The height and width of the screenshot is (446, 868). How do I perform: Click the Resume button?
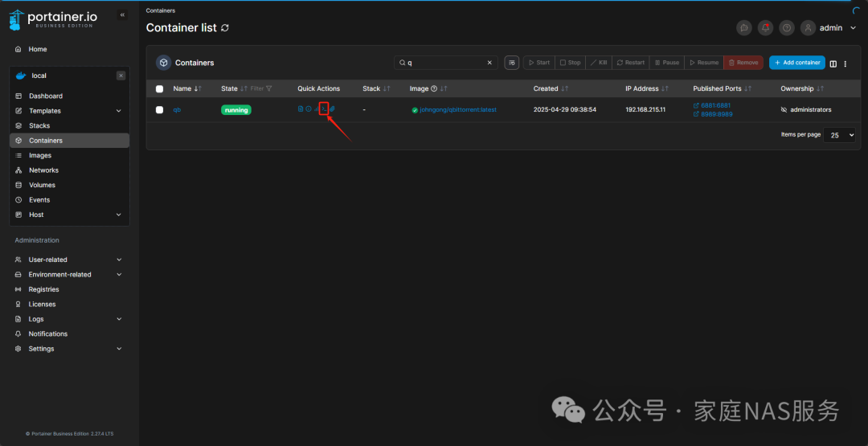pyautogui.click(x=703, y=63)
